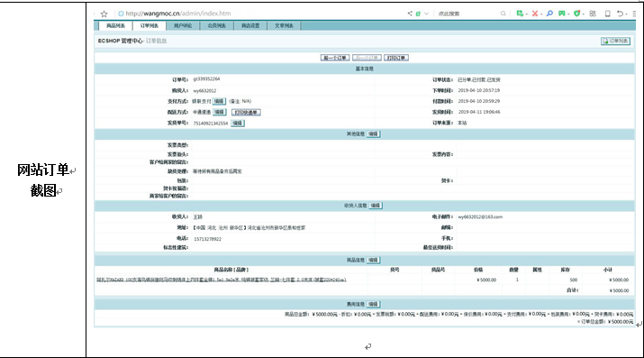
Task: Click the green game controller extension icon
Action: click(561, 14)
